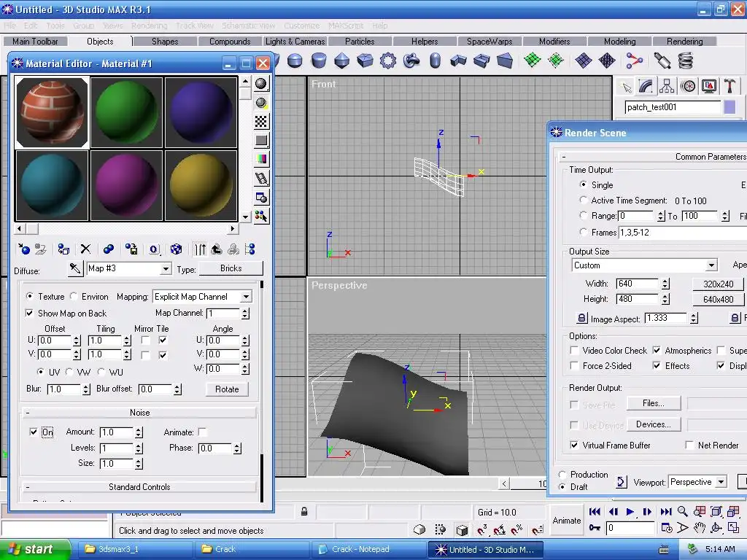Screen dimensions: 747x560
Task: Go to the animation start frame
Action: (595, 511)
